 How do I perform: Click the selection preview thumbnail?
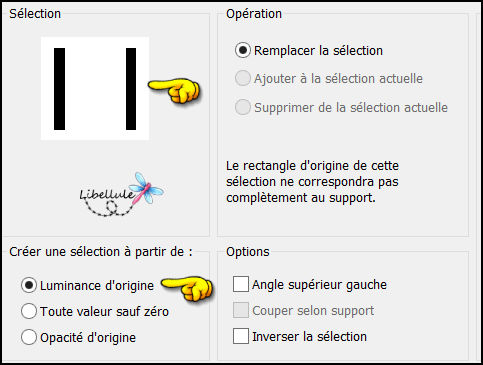95,88
